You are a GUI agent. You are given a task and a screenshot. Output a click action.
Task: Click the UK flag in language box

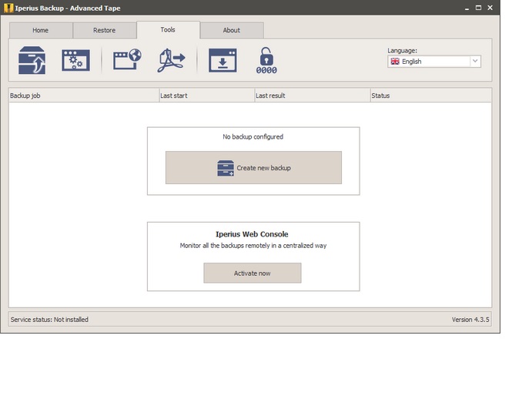click(x=395, y=62)
